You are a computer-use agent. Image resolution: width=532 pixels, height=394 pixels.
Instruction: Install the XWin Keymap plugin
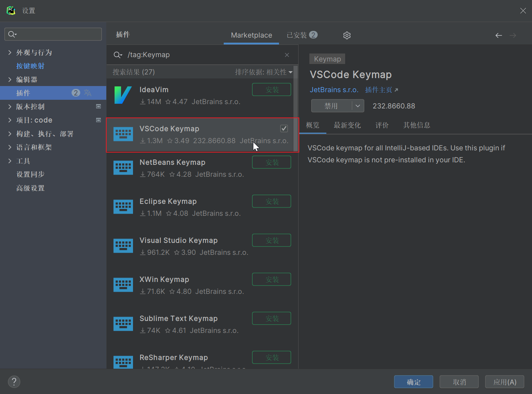coord(271,279)
